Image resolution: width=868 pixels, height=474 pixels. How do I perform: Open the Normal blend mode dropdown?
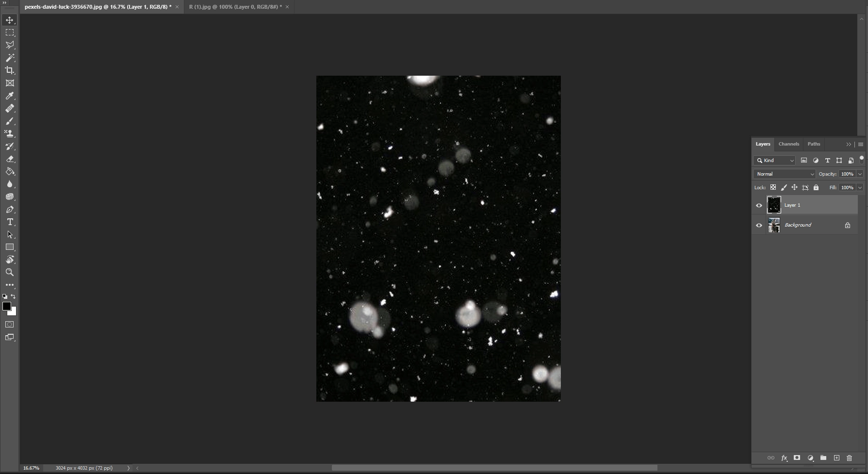pos(784,174)
